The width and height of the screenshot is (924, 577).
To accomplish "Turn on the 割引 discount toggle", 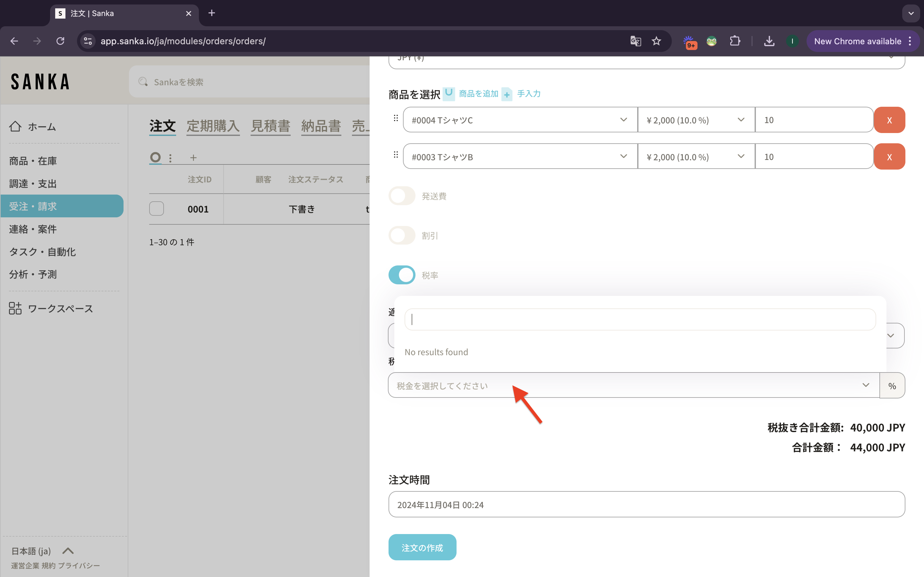I will click(402, 236).
